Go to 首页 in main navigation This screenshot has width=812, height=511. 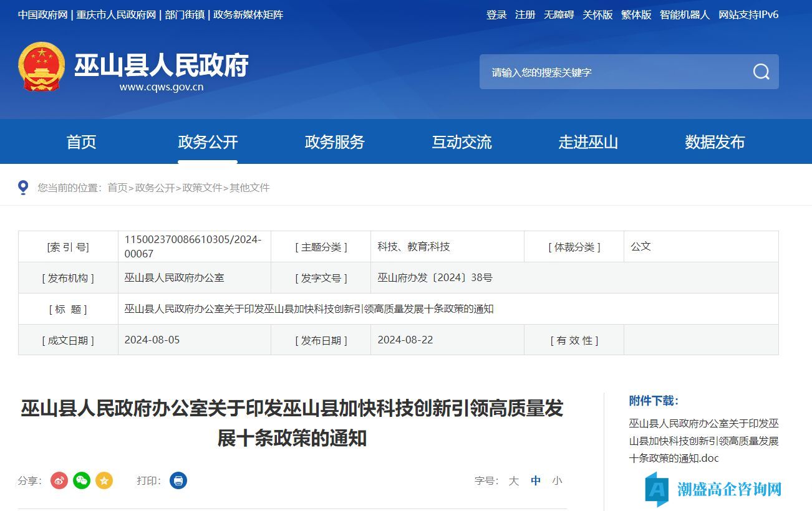point(82,142)
